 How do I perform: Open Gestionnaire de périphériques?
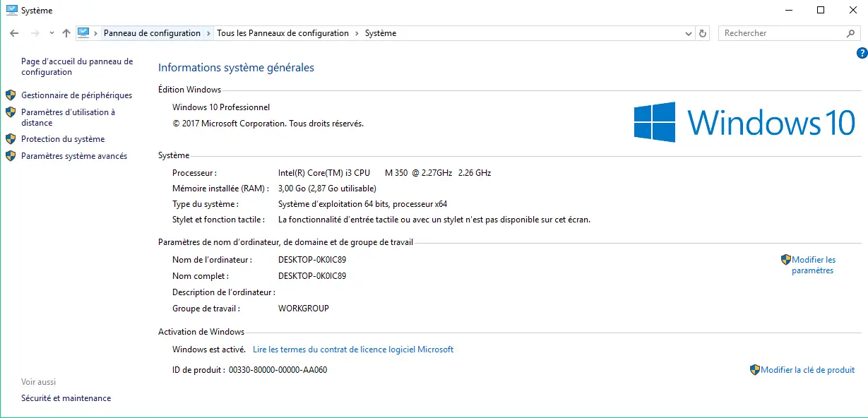point(76,95)
